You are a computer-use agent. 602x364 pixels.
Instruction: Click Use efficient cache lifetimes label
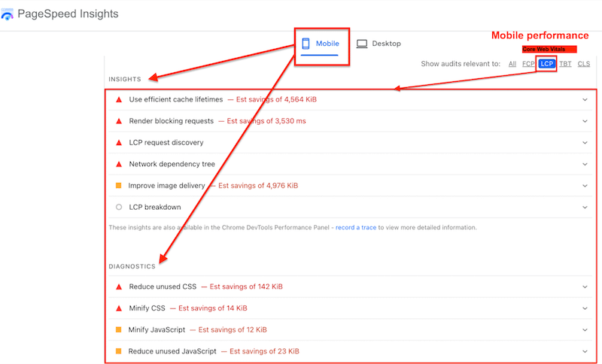[176, 99]
